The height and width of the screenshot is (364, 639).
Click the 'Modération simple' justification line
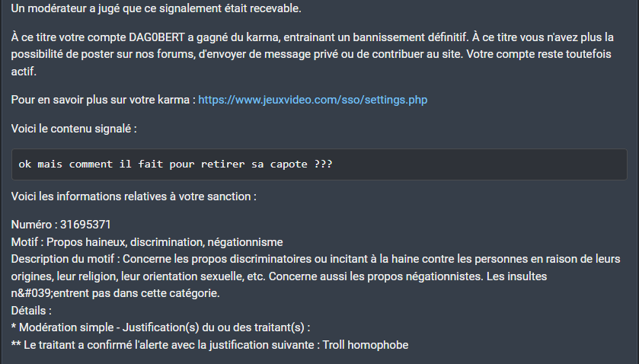[x=84, y=327]
